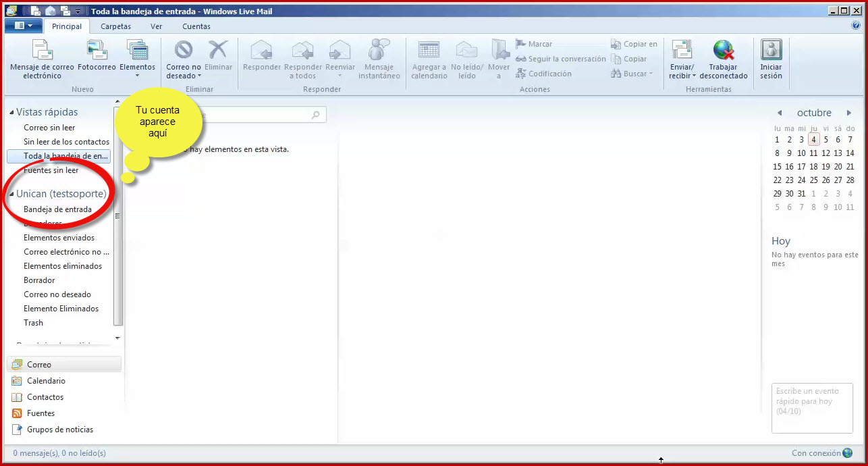Screen dimensions: 868x466
Task: Click the Mover a folder icon
Action: point(499,50)
